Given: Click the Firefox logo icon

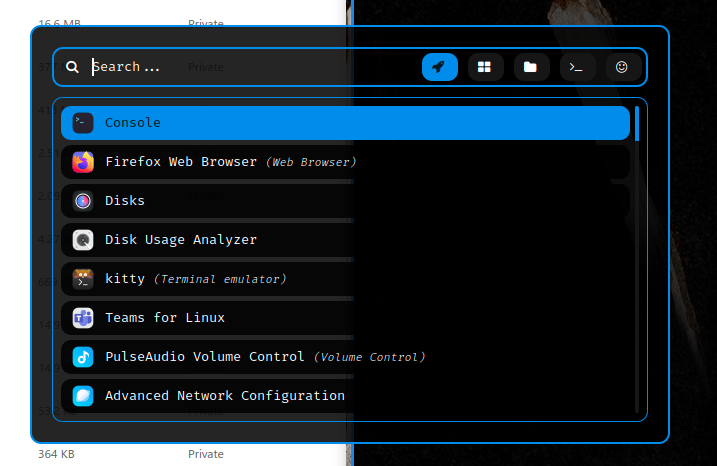Looking at the screenshot, I should coord(83,162).
